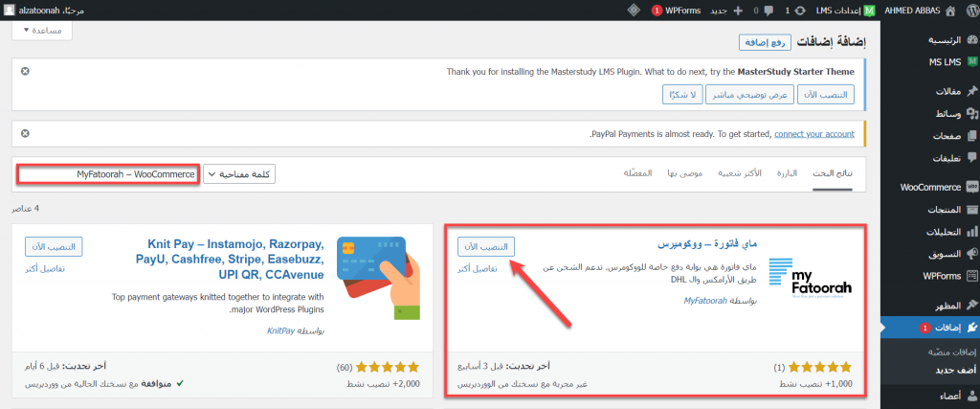Switch to البارزة featured tab
This screenshot has width=980, height=409.
coord(787,173)
